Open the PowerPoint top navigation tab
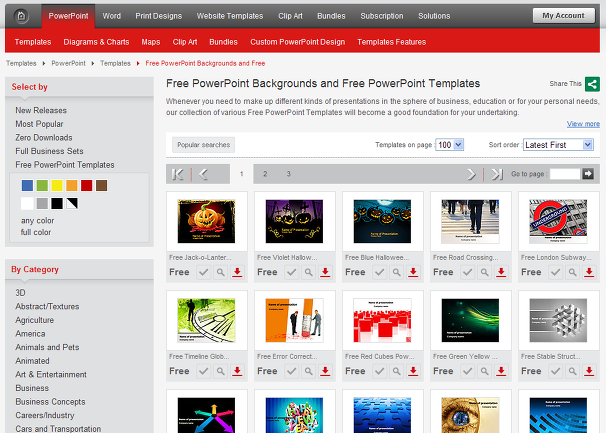This screenshot has height=433, width=606. click(68, 16)
